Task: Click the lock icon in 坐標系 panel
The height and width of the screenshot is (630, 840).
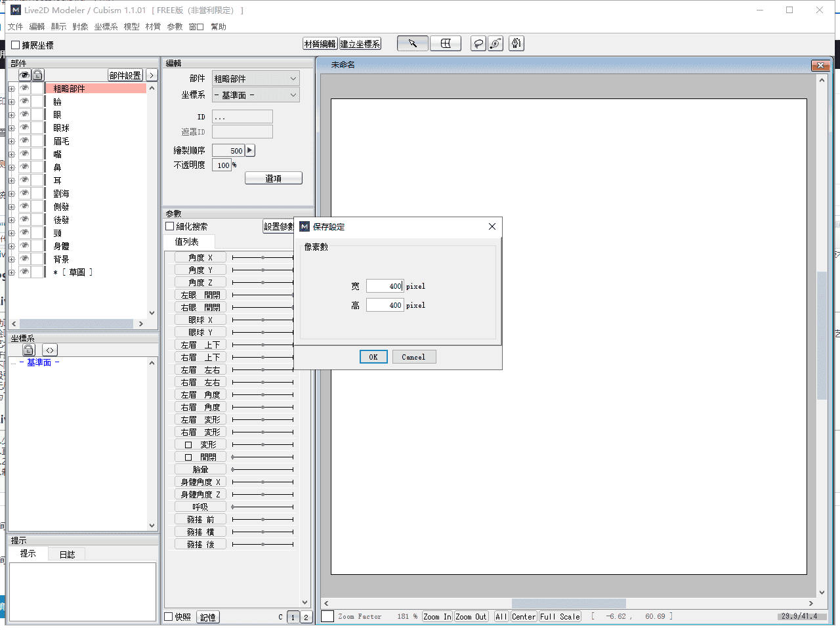Action: (28, 350)
